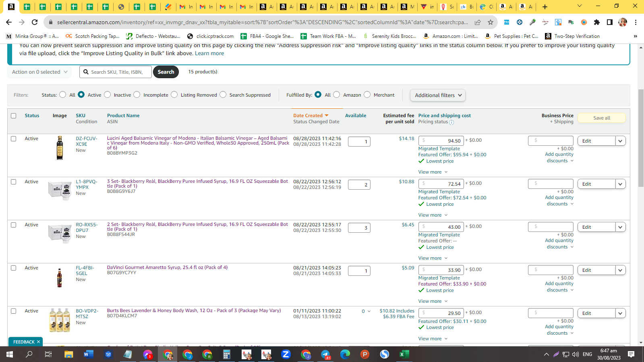
Task: Tick the select-all checkbox in table header
Action: (x=13, y=116)
